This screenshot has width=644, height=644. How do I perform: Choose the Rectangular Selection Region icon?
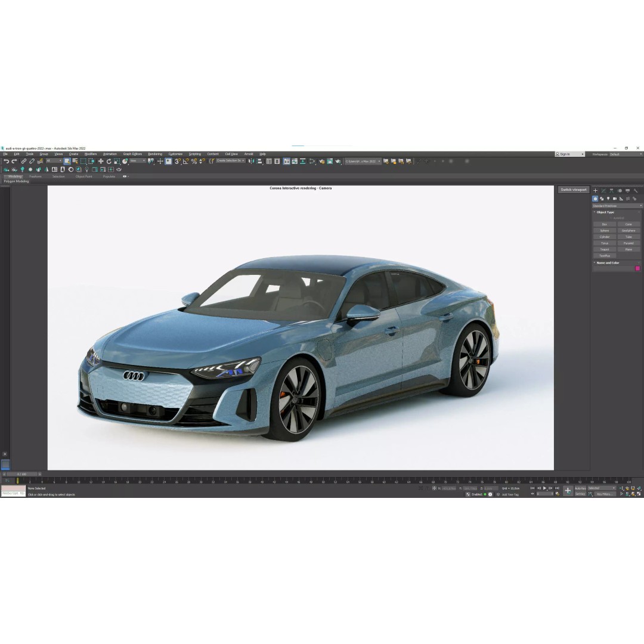83,162
